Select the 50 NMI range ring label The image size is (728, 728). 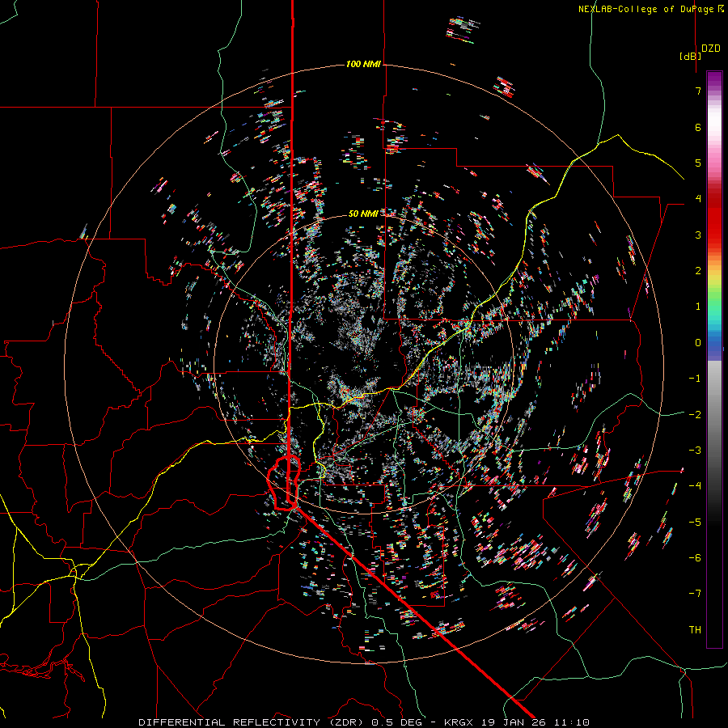click(363, 214)
